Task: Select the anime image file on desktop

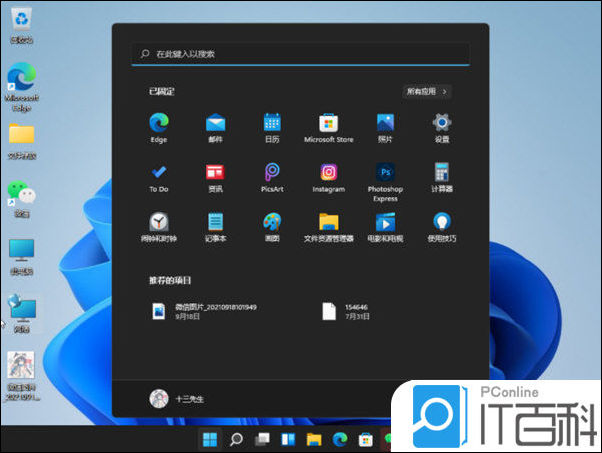Action: tap(22, 375)
